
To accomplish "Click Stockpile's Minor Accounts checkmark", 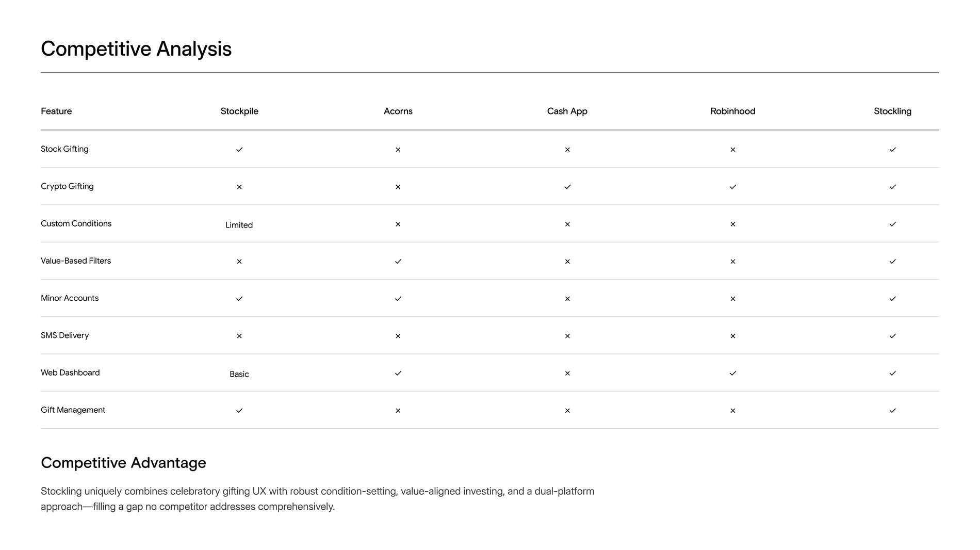I will [x=239, y=299].
